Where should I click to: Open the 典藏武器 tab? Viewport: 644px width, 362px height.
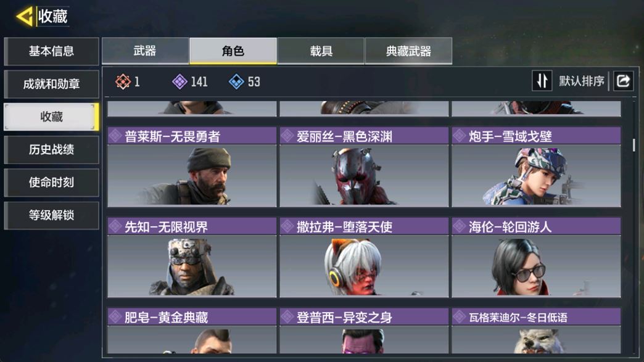coord(408,51)
